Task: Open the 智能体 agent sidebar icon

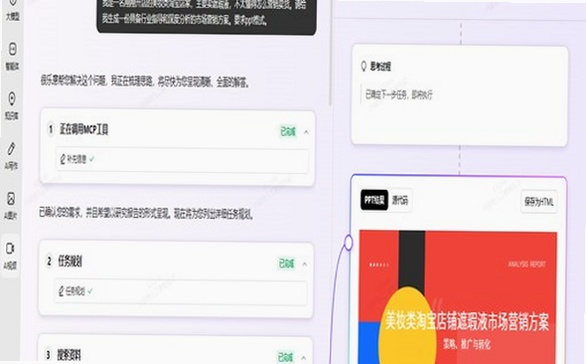Action: (x=12, y=49)
